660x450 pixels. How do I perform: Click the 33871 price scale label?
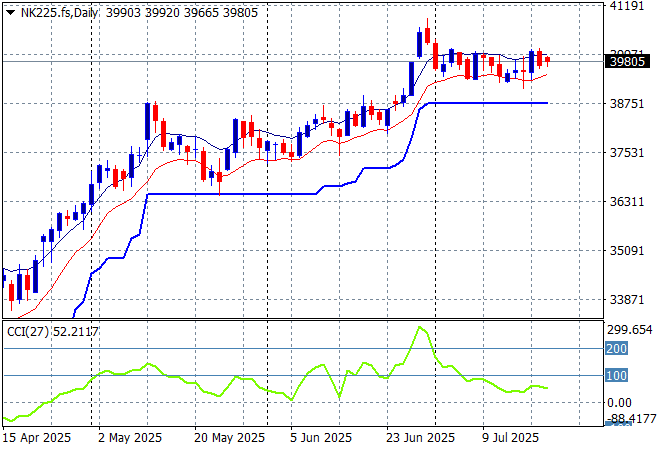click(x=627, y=300)
